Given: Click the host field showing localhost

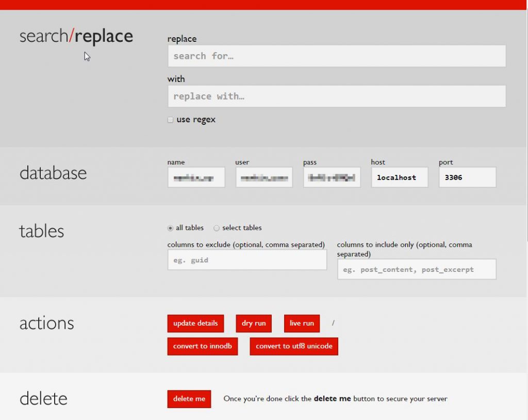Looking at the screenshot, I should [400, 177].
